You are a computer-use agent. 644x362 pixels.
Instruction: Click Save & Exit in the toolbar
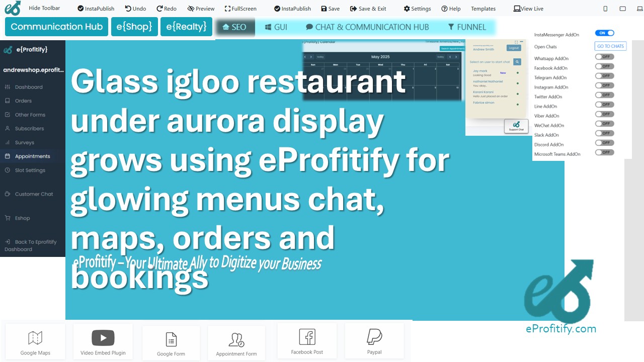[368, 9]
